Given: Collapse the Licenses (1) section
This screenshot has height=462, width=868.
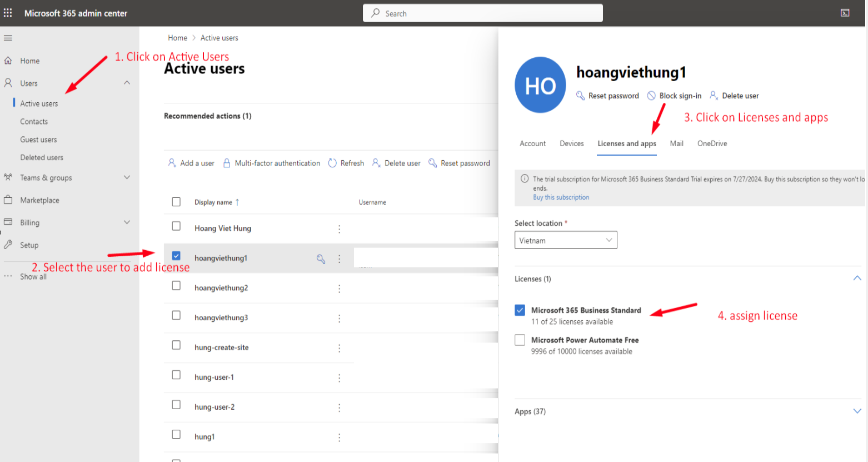Looking at the screenshot, I should pyautogui.click(x=857, y=278).
